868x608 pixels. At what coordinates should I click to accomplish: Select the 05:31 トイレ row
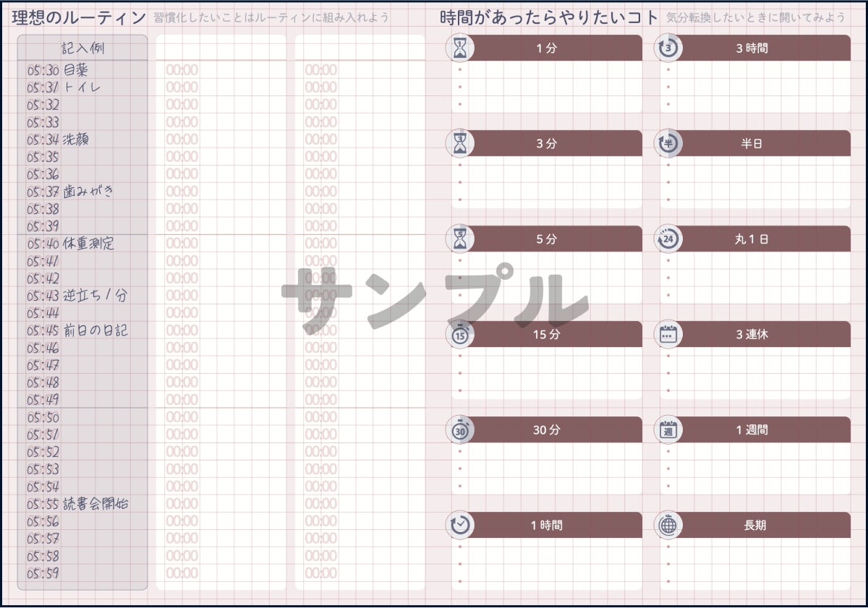click(x=82, y=87)
